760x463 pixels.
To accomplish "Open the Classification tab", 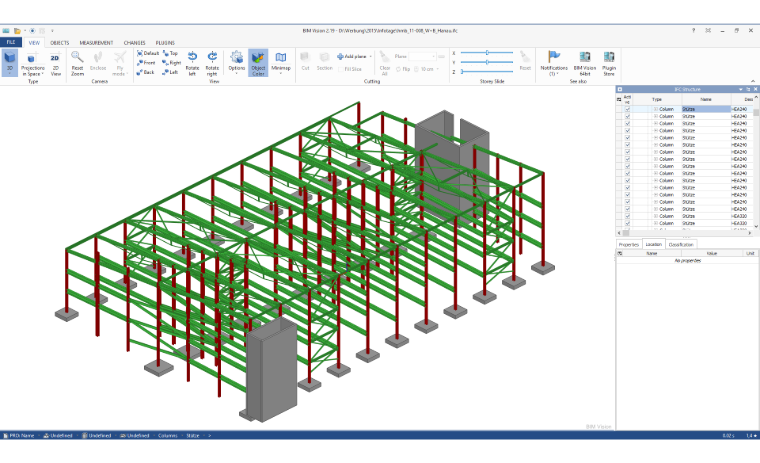I will 681,244.
